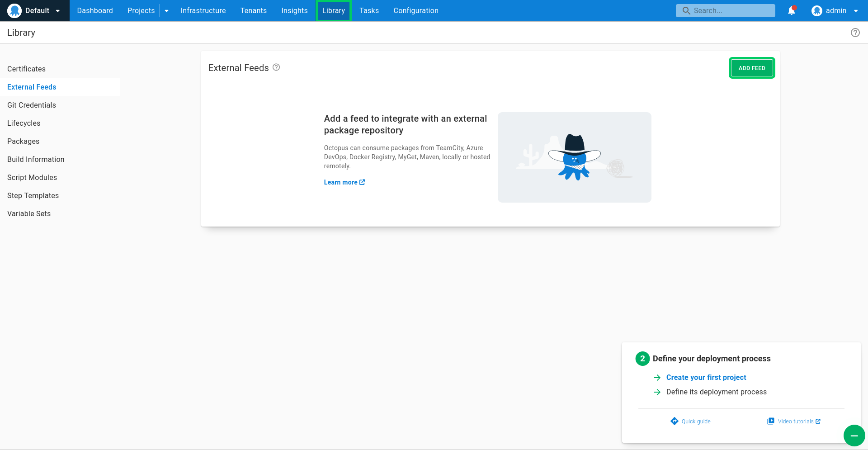868x450 pixels.
Task: Click the Video tutorials play icon
Action: tap(771, 421)
